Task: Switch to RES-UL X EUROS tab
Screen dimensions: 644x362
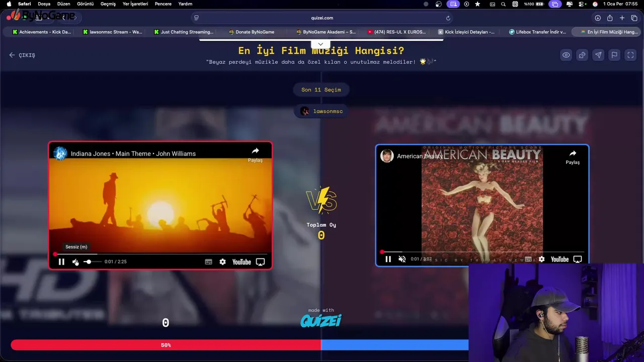Action: (x=396, y=32)
